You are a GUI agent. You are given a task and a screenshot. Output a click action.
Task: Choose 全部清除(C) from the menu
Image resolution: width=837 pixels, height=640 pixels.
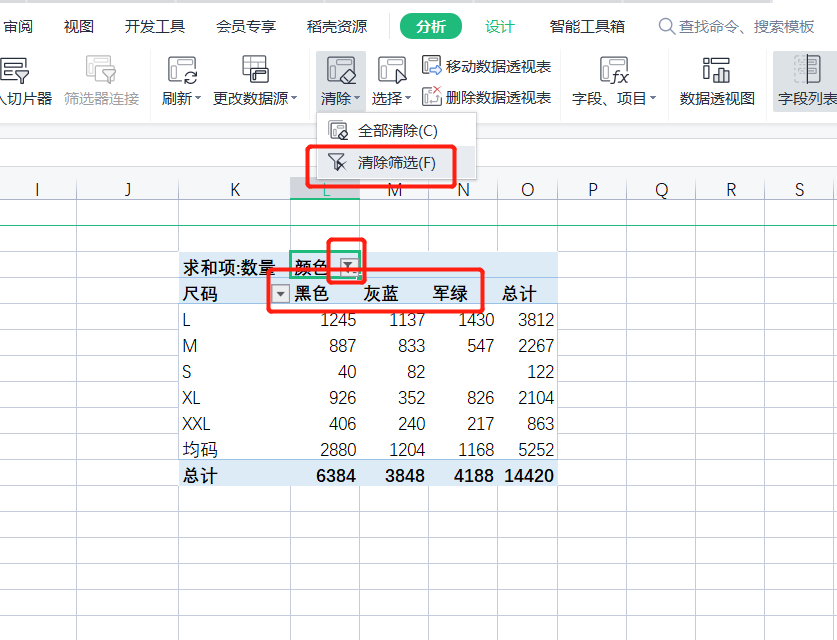396,131
